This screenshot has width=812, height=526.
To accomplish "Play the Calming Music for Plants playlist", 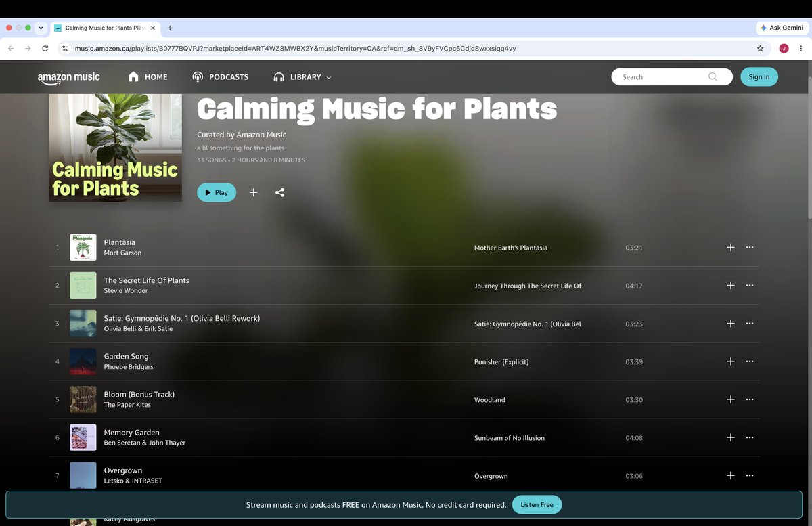I will pyautogui.click(x=217, y=192).
